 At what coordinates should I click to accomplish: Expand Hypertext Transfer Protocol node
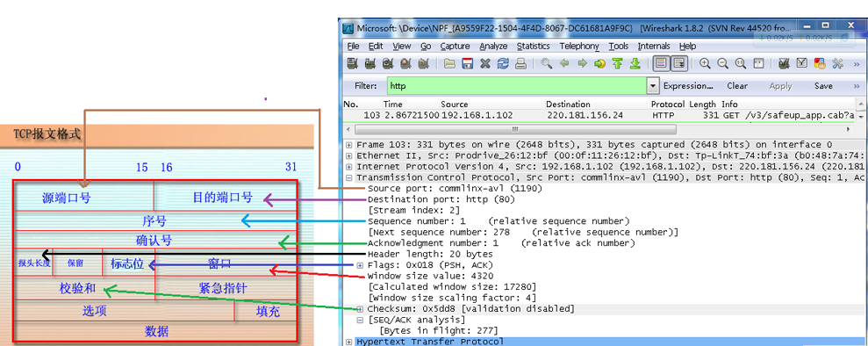tap(348, 342)
